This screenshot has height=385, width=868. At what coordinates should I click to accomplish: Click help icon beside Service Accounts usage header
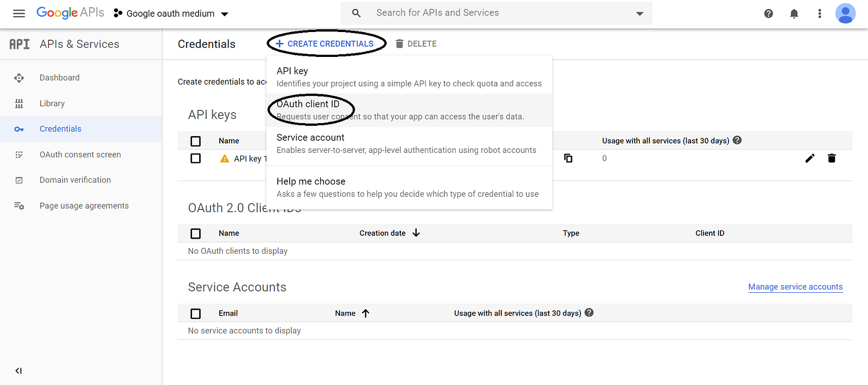[589, 312]
